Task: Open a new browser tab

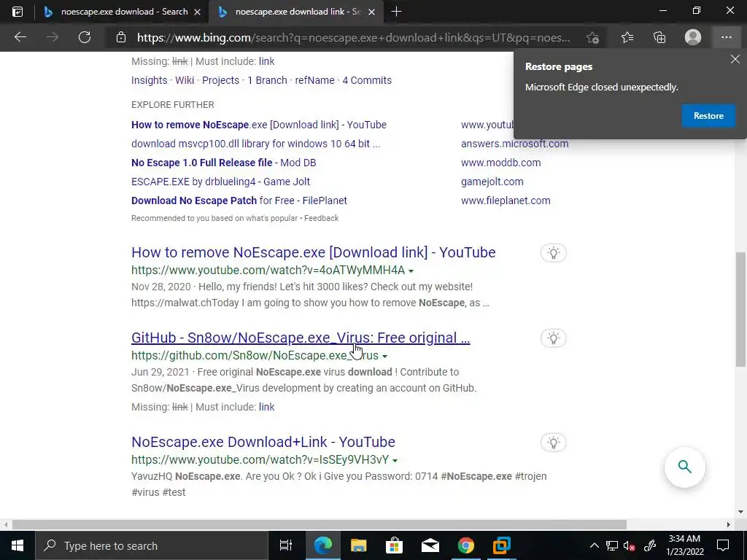Action: click(x=396, y=12)
